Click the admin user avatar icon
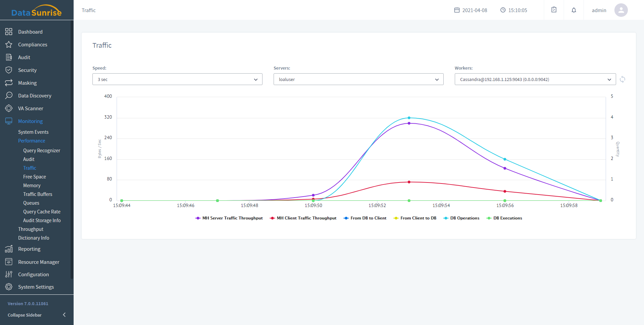The width and height of the screenshot is (644, 325). (x=621, y=10)
